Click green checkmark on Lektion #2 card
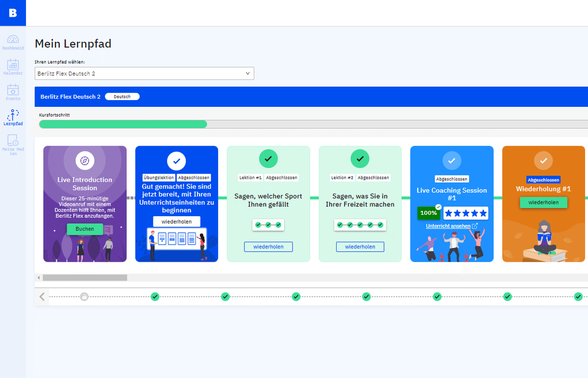The image size is (588, 378). point(360,159)
